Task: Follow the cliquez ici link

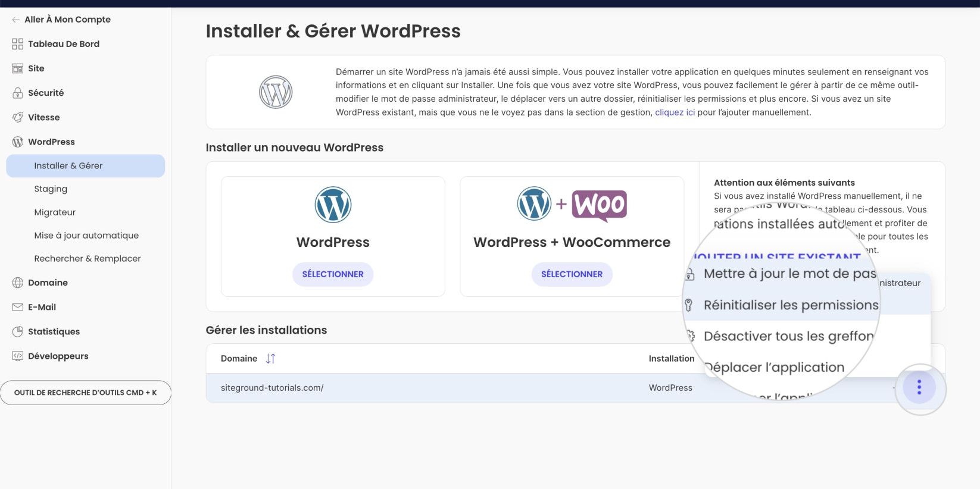Action: tap(675, 112)
